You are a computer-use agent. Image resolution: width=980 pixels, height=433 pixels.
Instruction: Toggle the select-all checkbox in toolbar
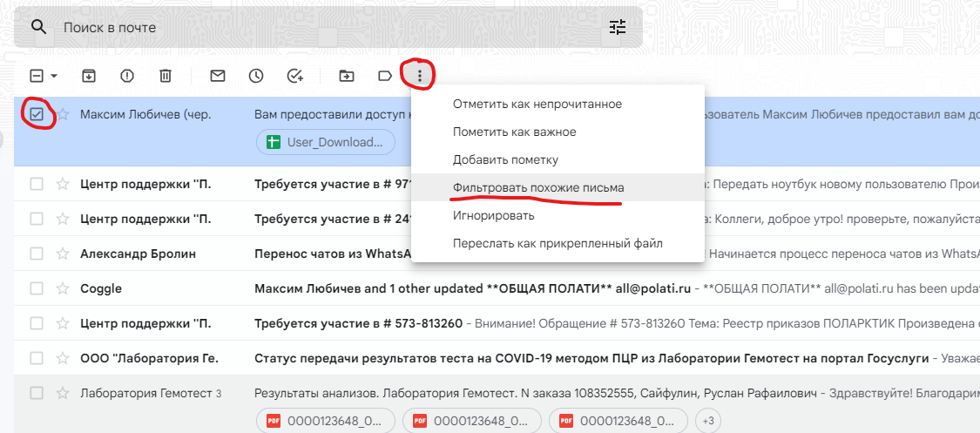[x=37, y=76]
